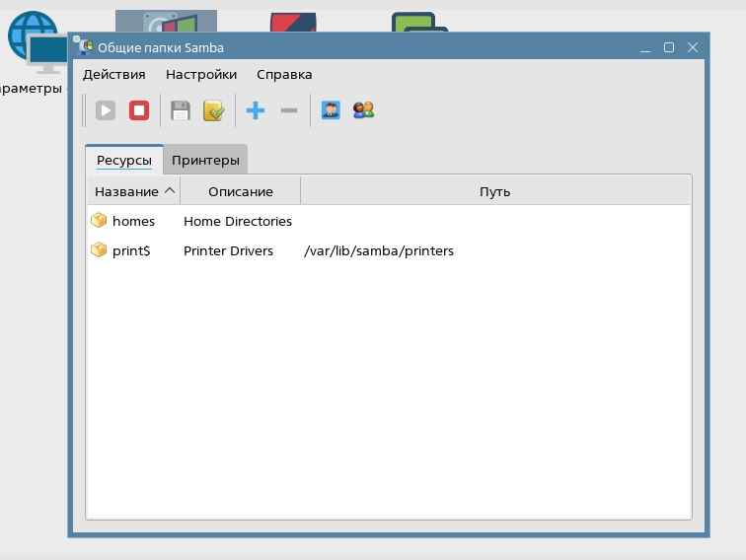
Task: Stop the Samba service with red stop icon
Action: [x=139, y=110]
